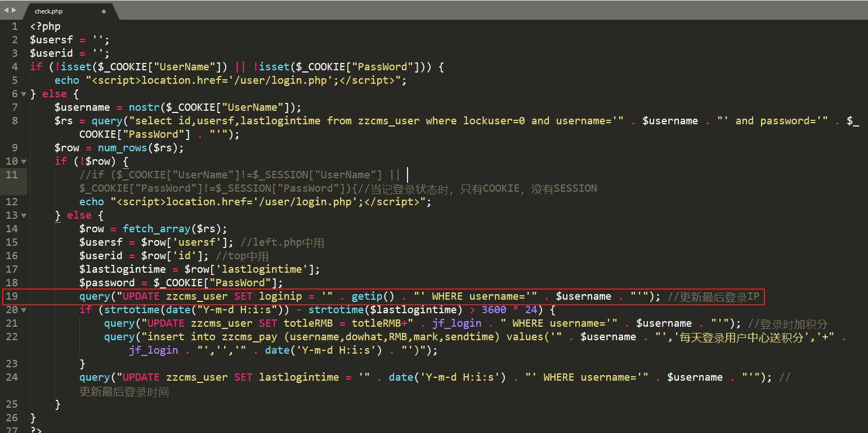The width and height of the screenshot is (868, 433).
Task: Click gutter line number 21
Action: 12,323
